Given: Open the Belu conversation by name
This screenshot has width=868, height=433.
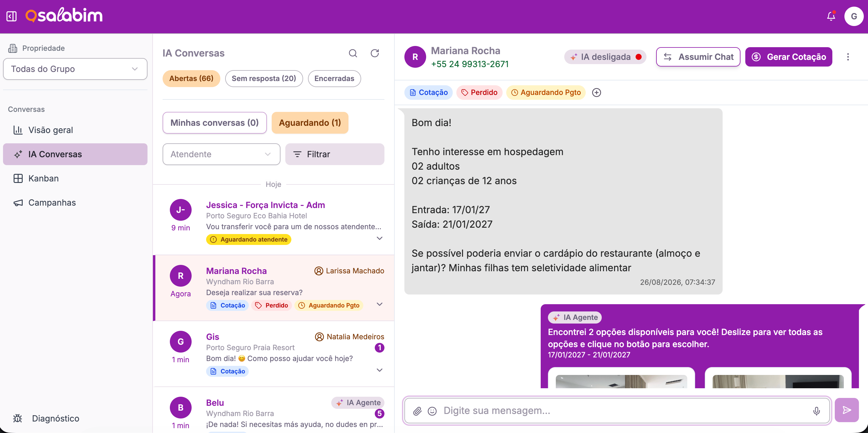Looking at the screenshot, I should [x=215, y=403].
